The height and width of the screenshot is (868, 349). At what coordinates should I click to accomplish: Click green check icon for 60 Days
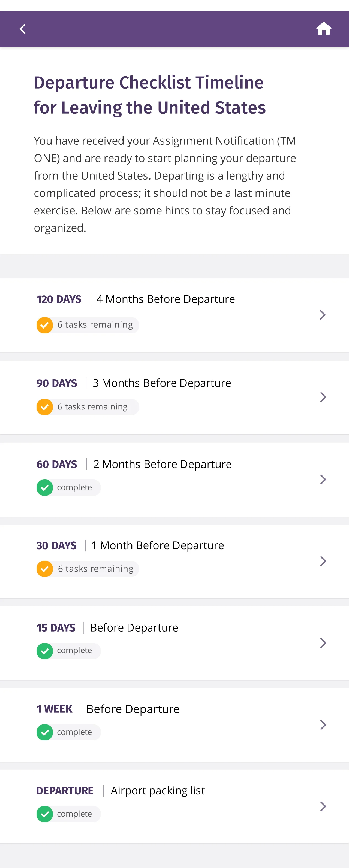pos(44,488)
